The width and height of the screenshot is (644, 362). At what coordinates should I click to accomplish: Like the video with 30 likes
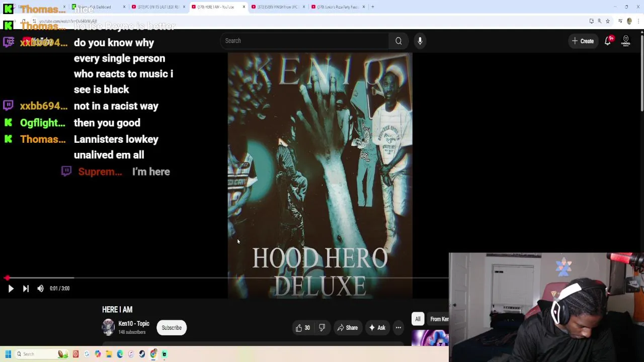[303, 328]
